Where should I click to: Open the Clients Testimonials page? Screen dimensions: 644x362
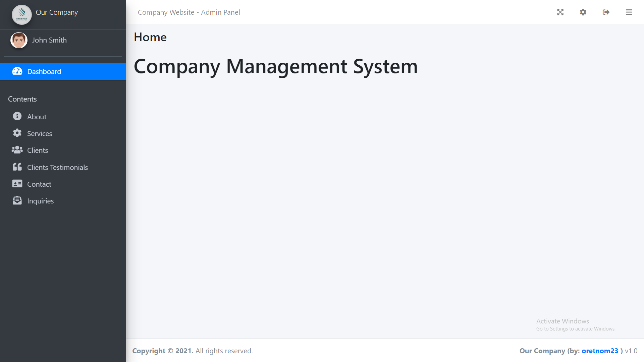pyautogui.click(x=57, y=167)
